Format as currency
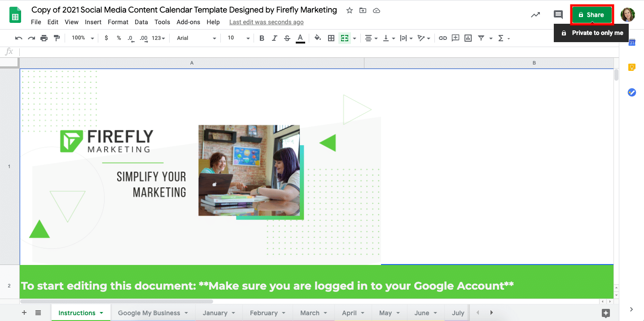 [106, 38]
